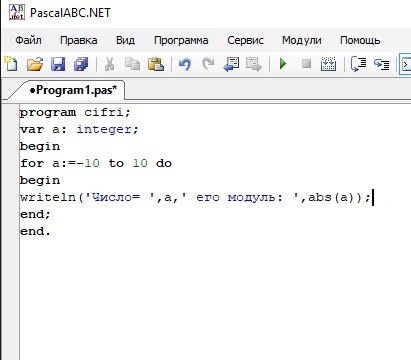This screenshot has width=411, height=360.
Task: Open the Правка menu
Action: 79,40
